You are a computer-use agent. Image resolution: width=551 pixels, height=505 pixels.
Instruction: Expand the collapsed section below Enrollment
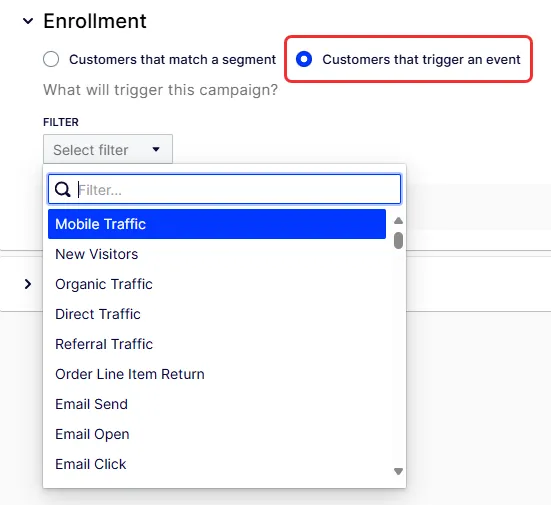[28, 284]
